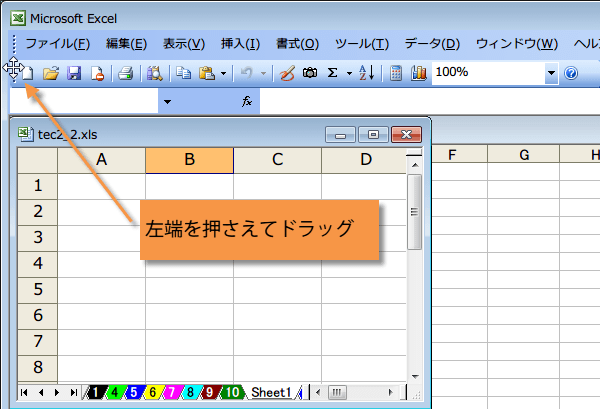This screenshot has width=600, height=409.
Task: Click the blue Help question icon
Action: (571, 73)
